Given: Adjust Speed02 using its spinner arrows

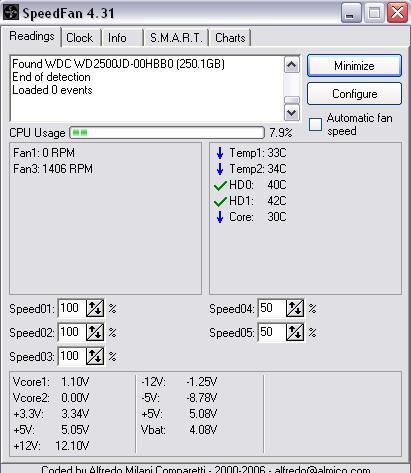Looking at the screenshot, I should (x=95, y=332).
